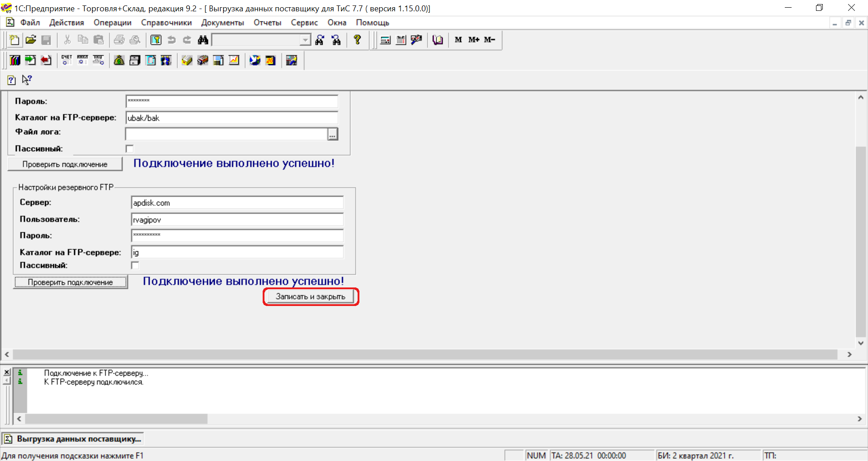Click the form vertical scrollbar down arrow
The image size is (868, 461).
click(861, 343)
